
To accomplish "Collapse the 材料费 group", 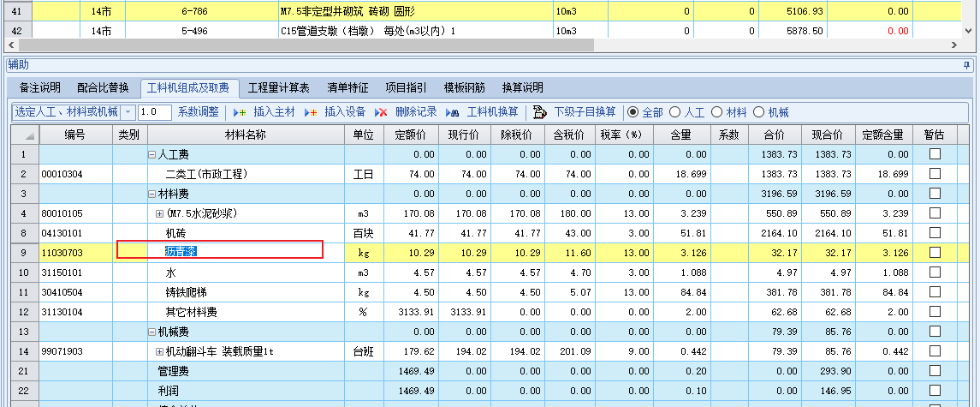I will (151, 195).
